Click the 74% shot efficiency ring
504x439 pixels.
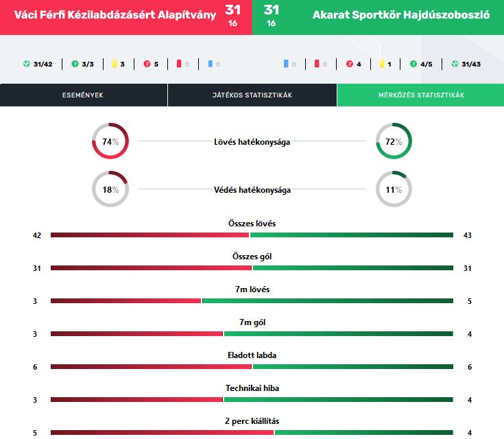pyautogui.click(x=110, y=141)
